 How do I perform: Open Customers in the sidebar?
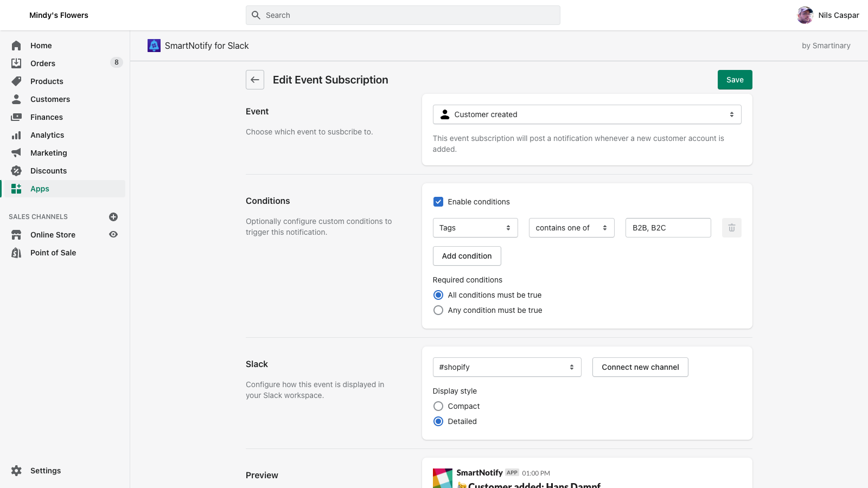coord(50,99)
